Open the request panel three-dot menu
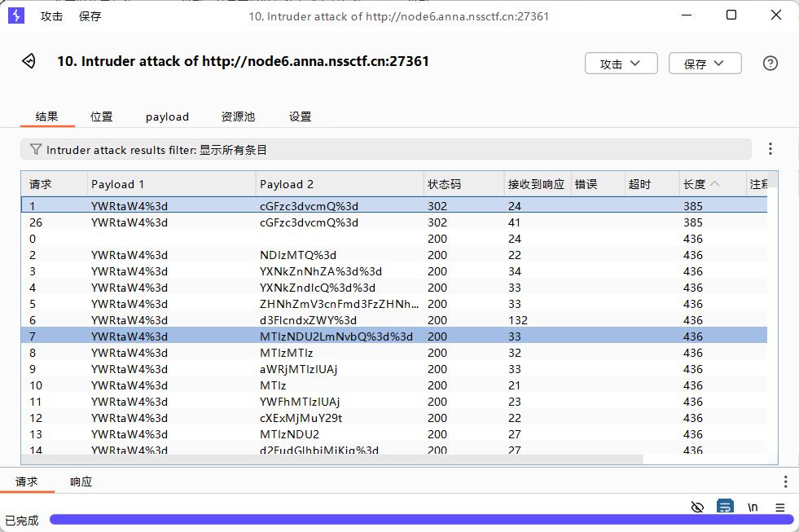Screen dimensions: 799x532 pyautogui.click(x=785, y=481)
